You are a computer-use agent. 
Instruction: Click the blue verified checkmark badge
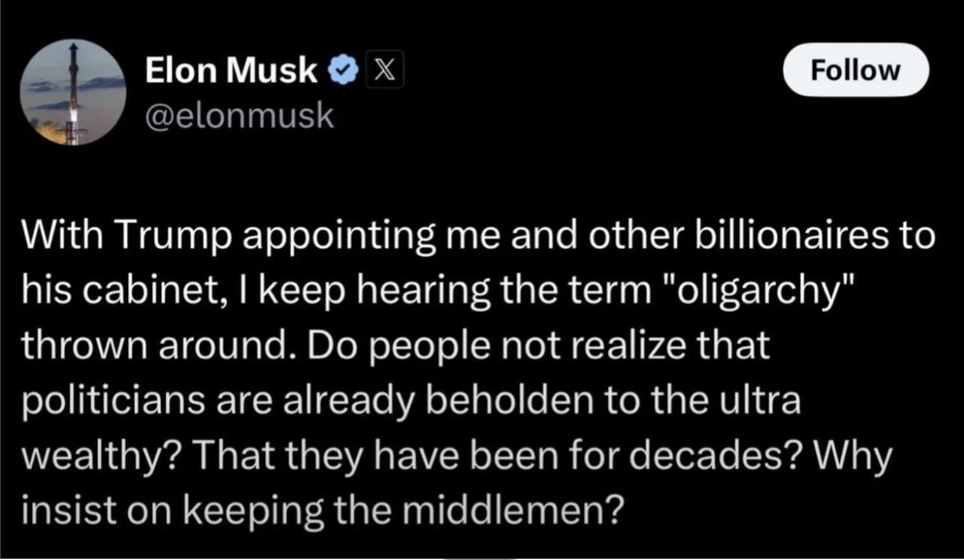tap(343, 69)
